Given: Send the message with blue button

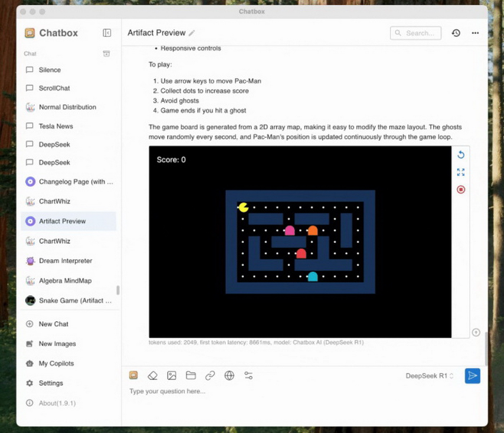Looking at the screenshot, I should pyautogui.click(x=472, y=376).
